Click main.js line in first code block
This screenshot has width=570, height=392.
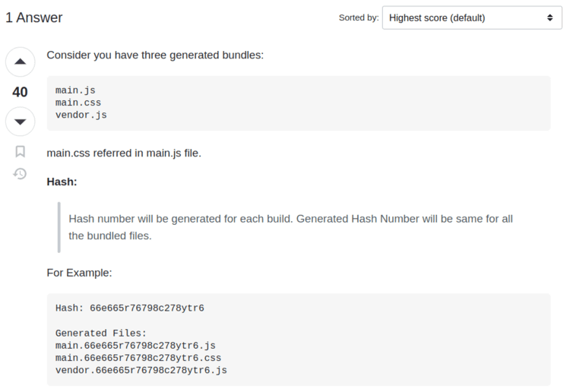[75, 90]
